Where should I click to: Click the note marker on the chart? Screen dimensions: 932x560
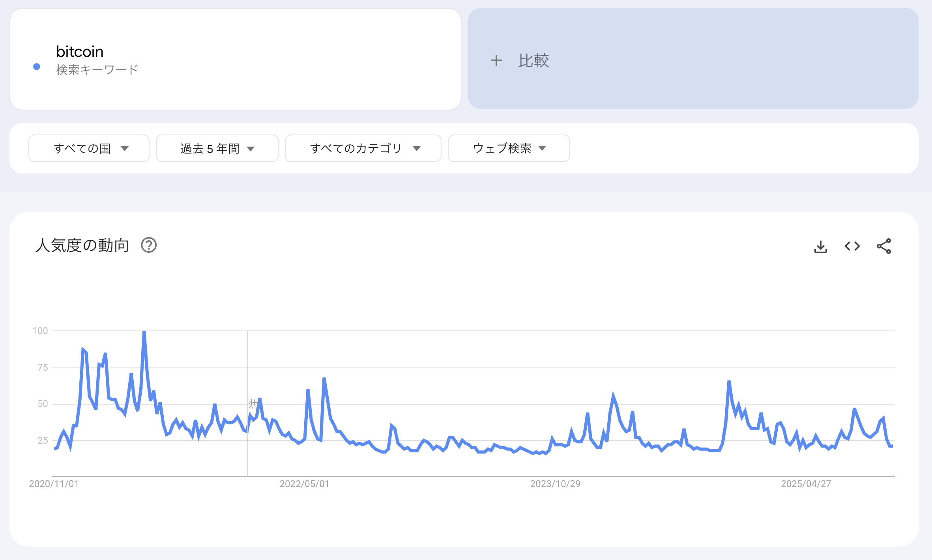253,403
